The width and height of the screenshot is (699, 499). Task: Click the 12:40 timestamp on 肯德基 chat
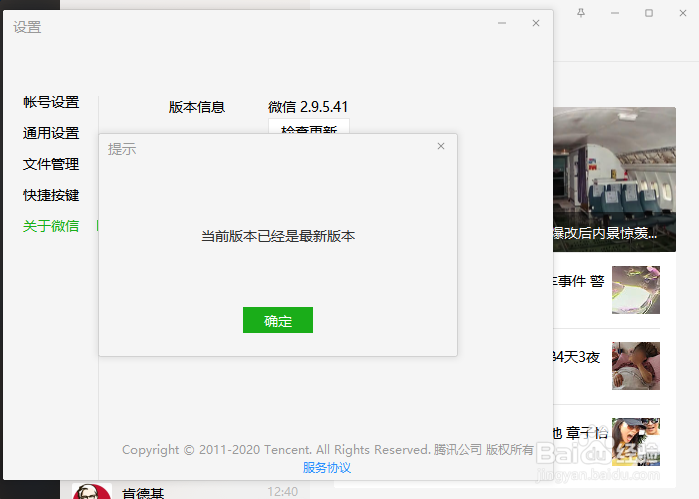point(283,491)
